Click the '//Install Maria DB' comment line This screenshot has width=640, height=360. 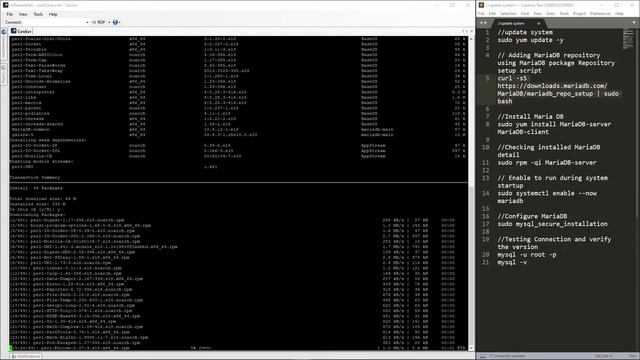point(530,116)
